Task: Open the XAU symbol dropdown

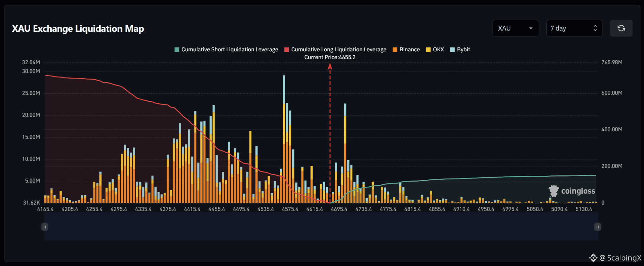Action: pyautogui.click(x=515, y=28)
